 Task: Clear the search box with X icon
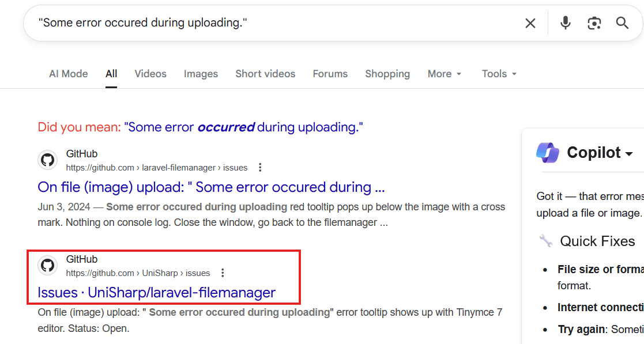pyautogui.click(x=530, y=23)
